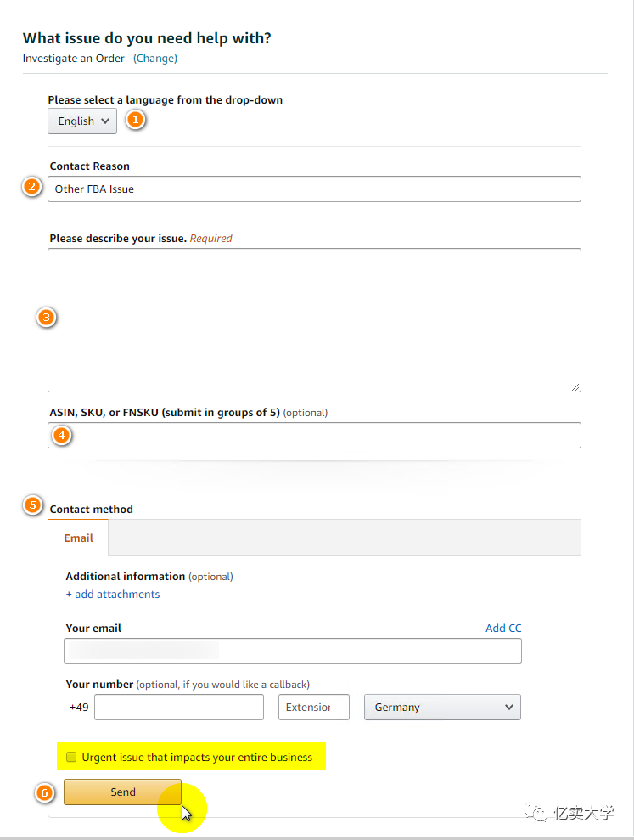Click the Add CC link
The width and height of the screenshot is (634, 840).
tap(503, 629)
